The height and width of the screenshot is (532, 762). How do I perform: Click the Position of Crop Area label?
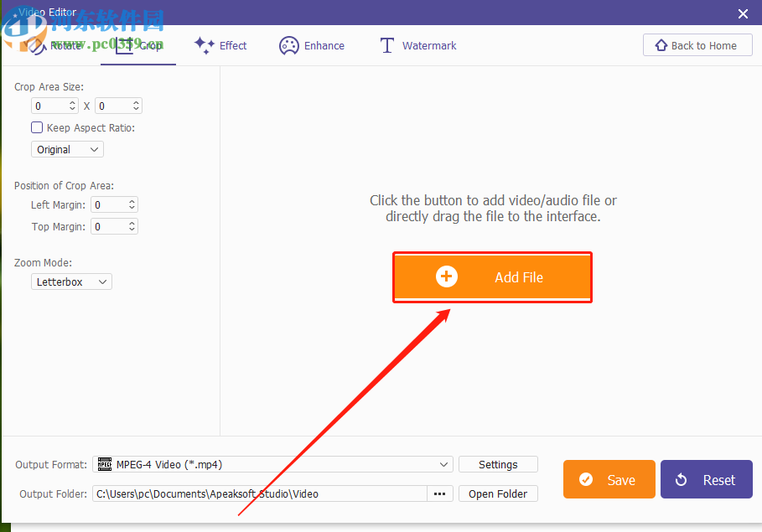tap(65, 186)
